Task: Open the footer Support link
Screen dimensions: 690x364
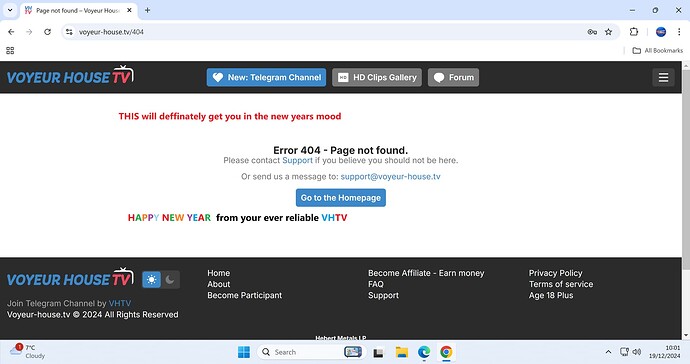Action: (x=383, y=295)
